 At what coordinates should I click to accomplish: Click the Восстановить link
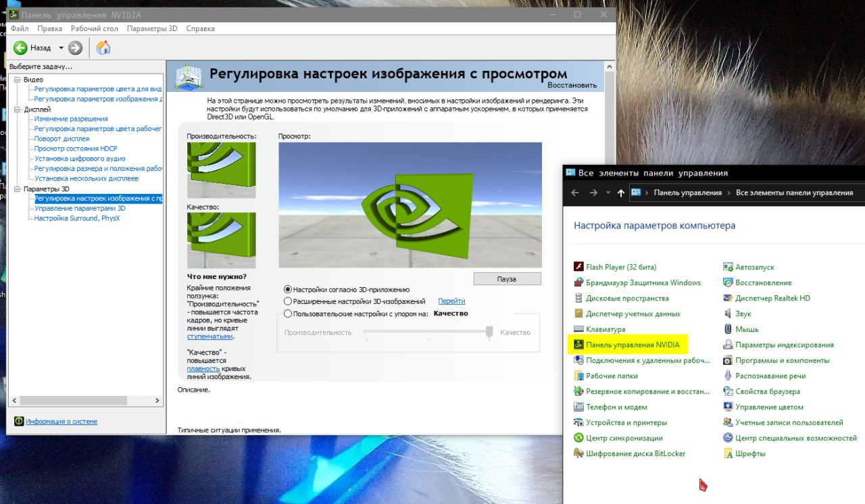tap(572, 85)
